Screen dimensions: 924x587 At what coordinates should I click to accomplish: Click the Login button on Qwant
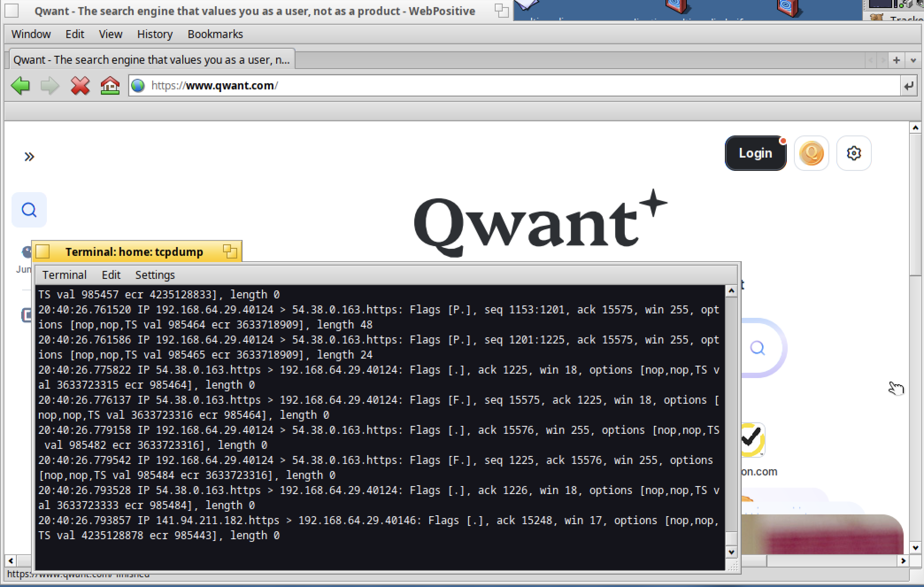[x=755, y=153]
